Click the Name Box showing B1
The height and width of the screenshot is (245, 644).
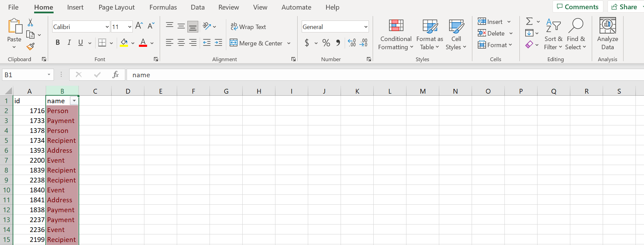pyautogui.click(x=24, y=75)
